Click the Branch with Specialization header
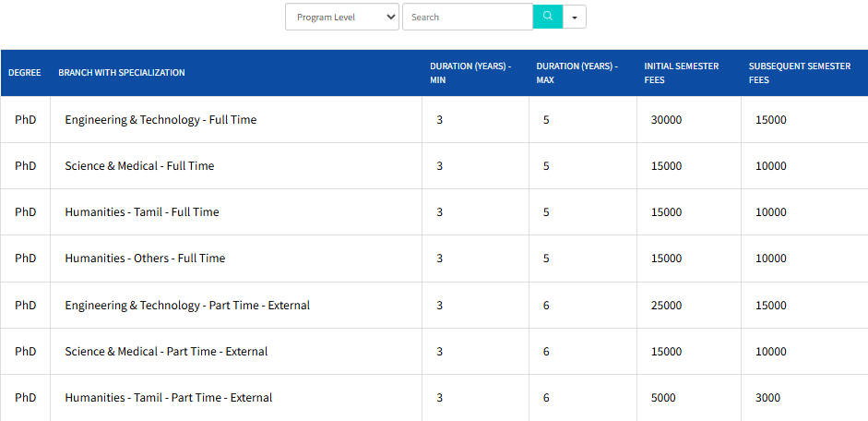868x421 pixels. [x=122, y=73]
